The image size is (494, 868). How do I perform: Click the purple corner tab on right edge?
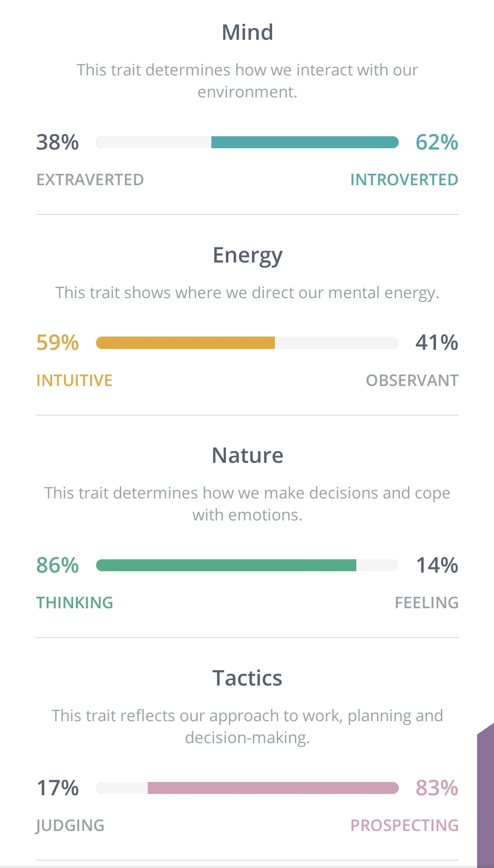(x=486, y=796)
